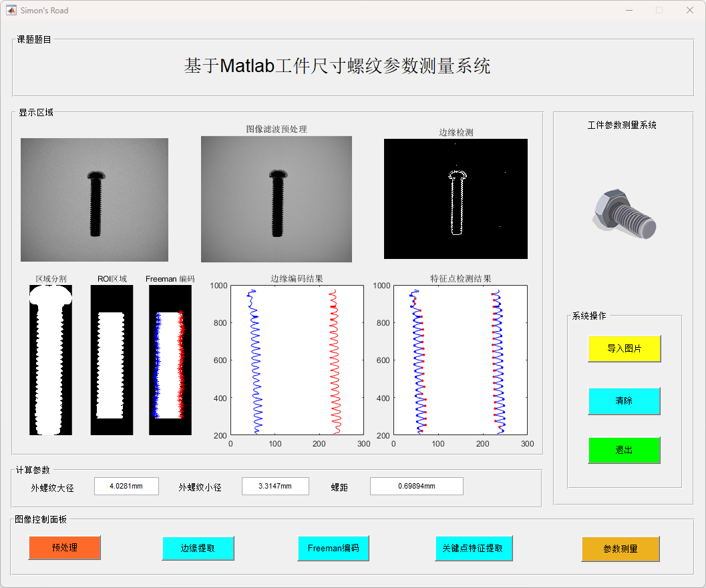Click the 预处理 orange button
Screen dimensions: 706x588
coord(64,547)
